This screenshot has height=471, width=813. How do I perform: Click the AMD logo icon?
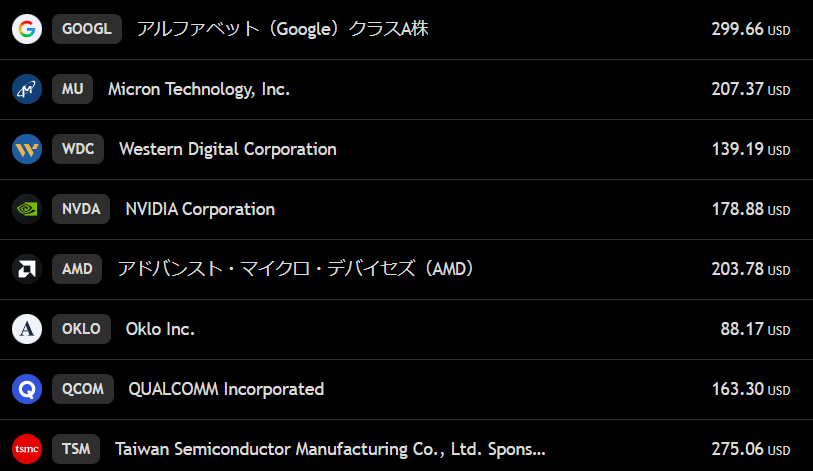(27, 269)
